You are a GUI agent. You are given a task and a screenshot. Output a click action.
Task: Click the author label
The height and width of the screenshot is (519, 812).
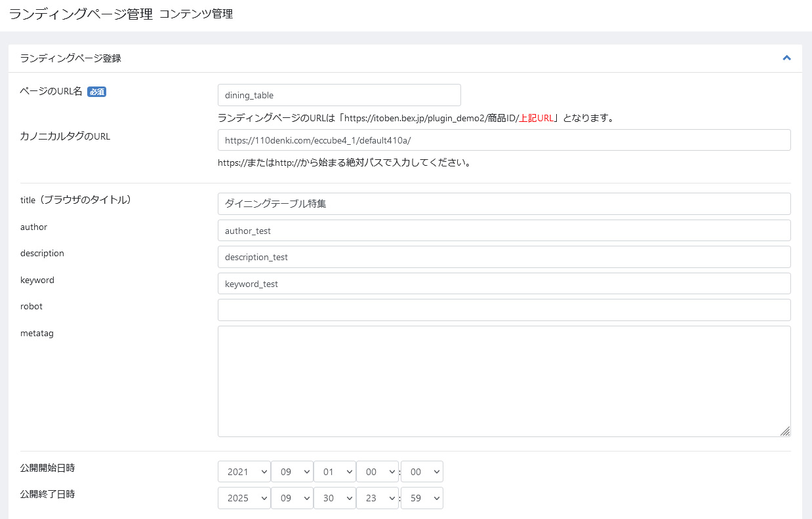[33, 227]
